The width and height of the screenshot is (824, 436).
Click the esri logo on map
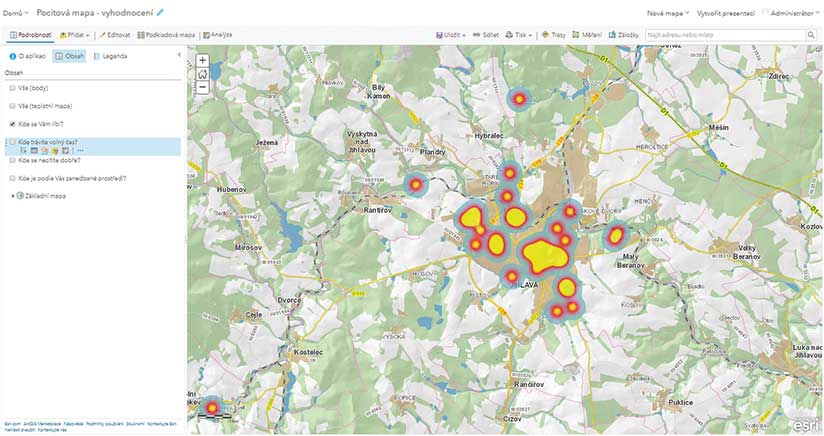coord(806,423)
